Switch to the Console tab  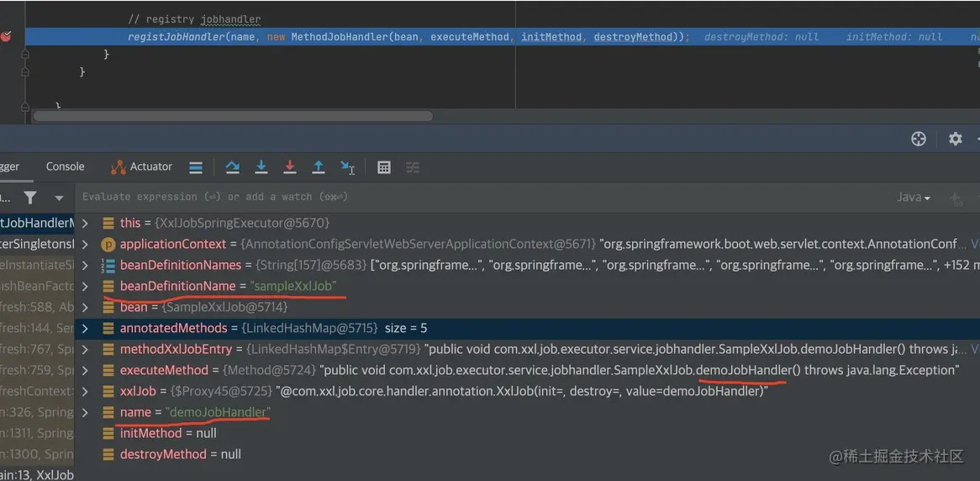65,166
